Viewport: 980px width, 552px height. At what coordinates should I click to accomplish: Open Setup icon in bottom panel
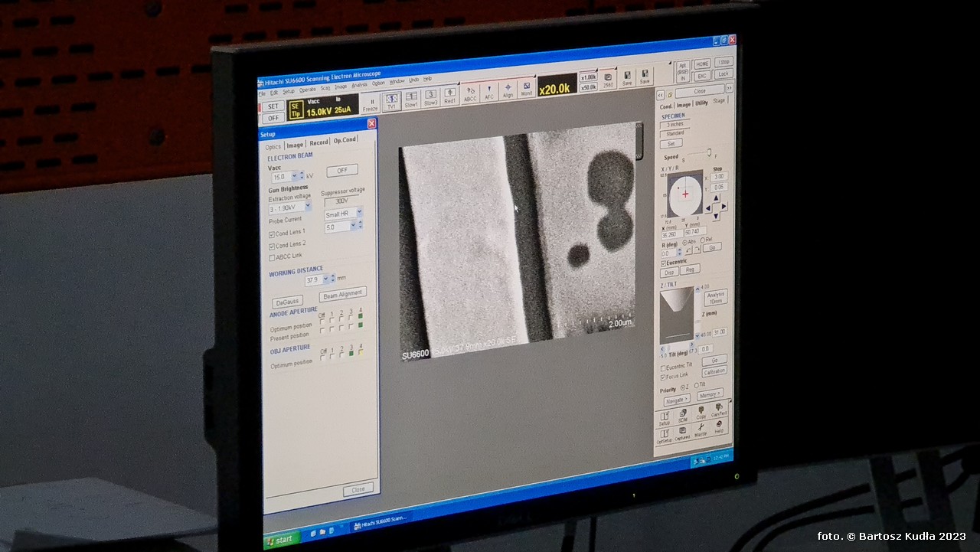coord(665,416)
